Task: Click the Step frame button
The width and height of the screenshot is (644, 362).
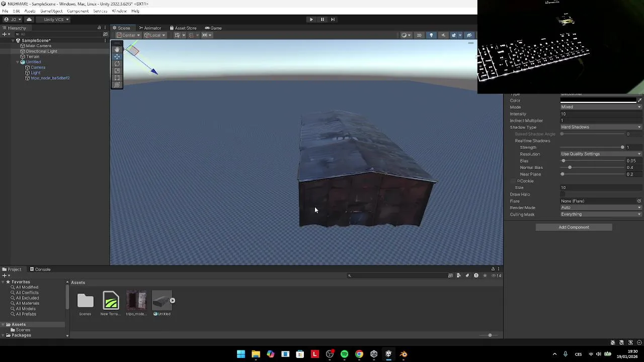Action: point(333,20)
